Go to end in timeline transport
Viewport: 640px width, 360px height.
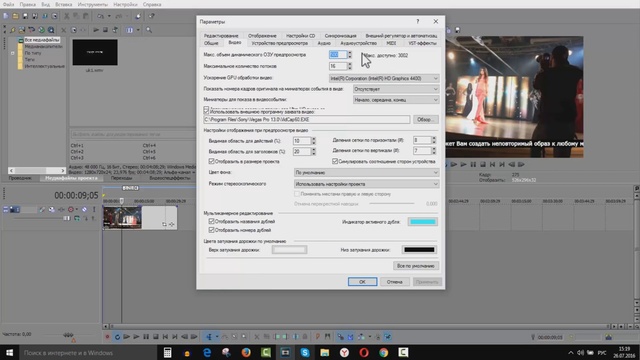(x=175, y=337)
